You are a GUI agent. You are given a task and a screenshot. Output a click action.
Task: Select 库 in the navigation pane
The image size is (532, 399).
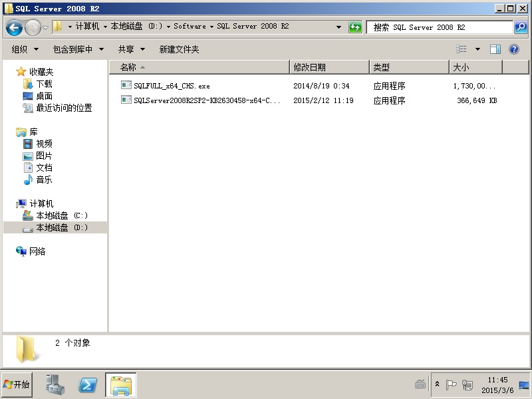33,132
